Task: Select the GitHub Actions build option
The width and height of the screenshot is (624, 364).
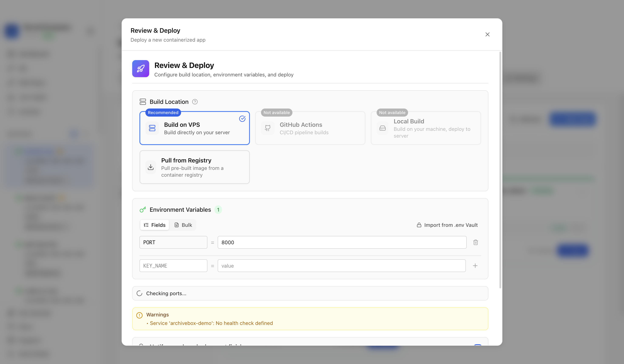Action: point(310,128)
